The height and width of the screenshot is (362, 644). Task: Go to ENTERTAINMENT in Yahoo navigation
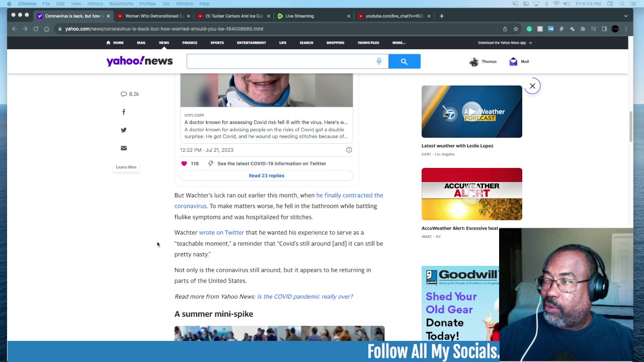pos(252,43)
